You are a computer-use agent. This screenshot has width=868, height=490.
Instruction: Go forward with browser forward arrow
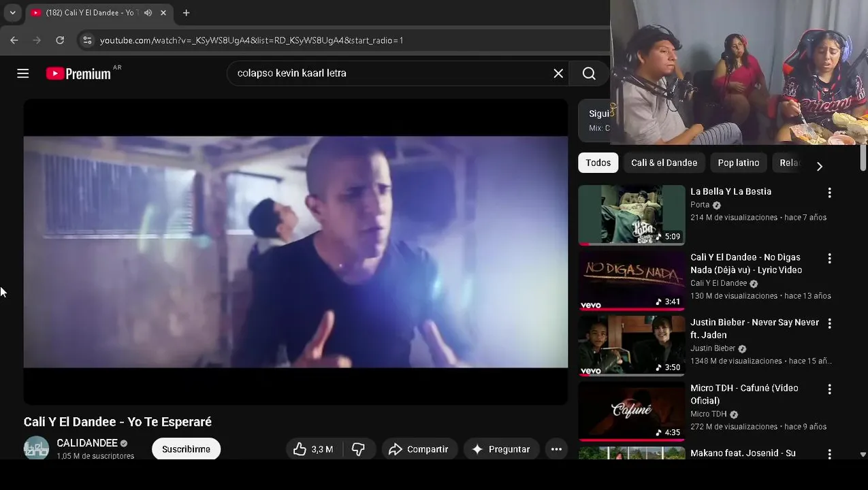click(37, 40)
